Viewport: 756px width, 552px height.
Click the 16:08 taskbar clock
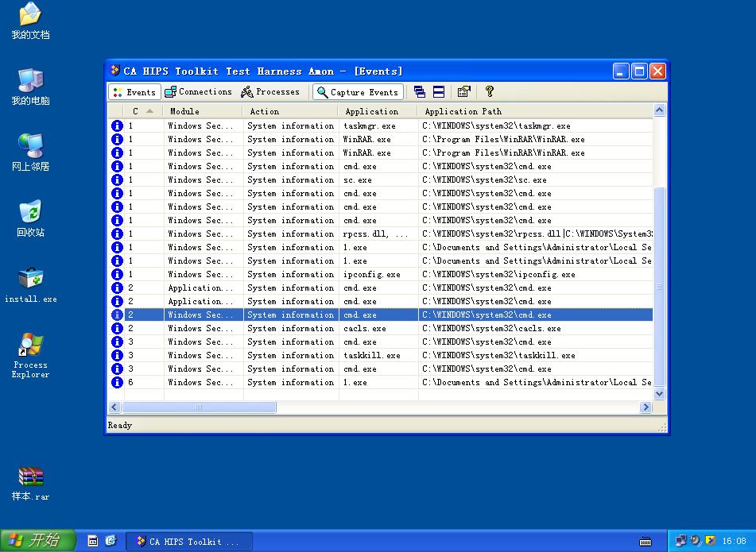[x=734, y=542]
